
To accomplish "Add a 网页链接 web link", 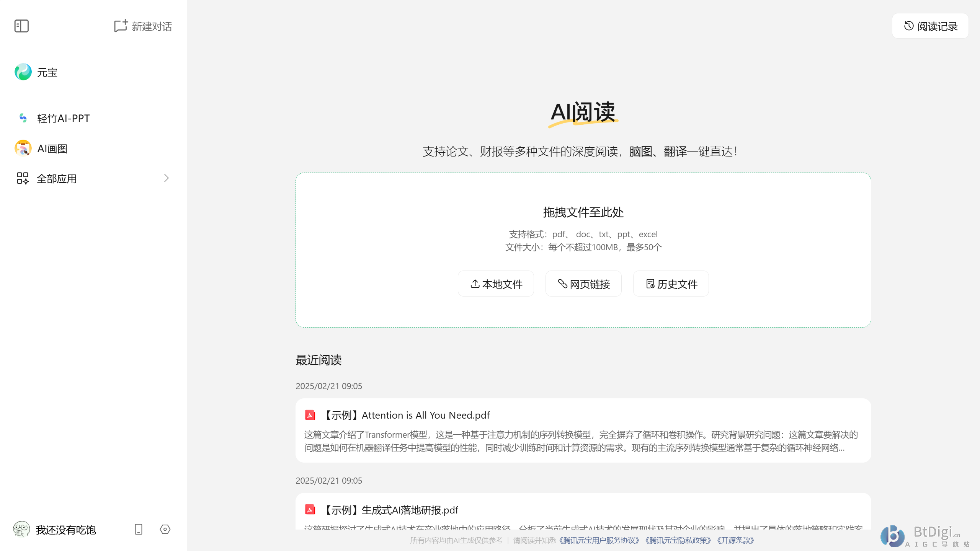I will click(x=583, y=284).
